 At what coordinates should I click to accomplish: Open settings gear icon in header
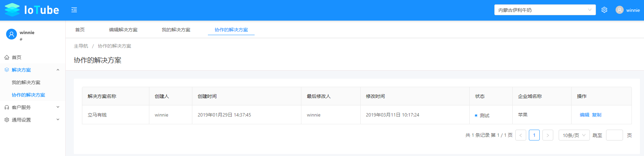[x=604, y=10]
